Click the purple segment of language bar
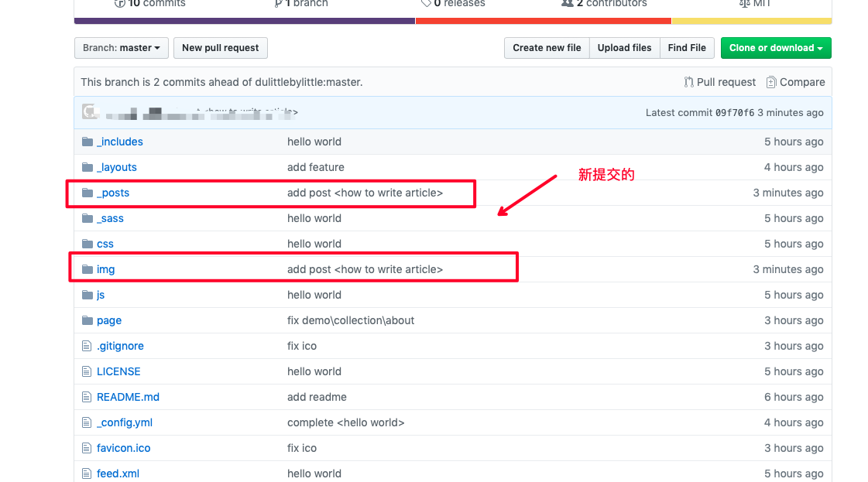Image resolution: width=868 pixels, height=482 pixels. 244,21
